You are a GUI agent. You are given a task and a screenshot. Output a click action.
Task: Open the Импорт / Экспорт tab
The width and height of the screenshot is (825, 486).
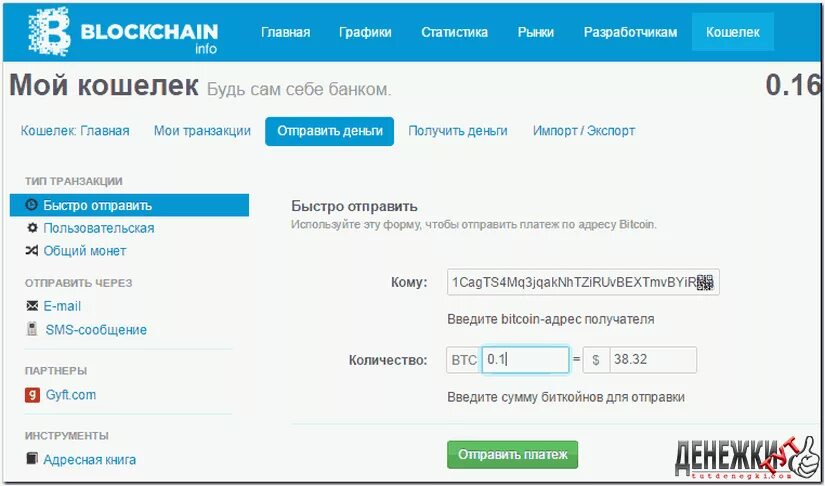(583, 130)
